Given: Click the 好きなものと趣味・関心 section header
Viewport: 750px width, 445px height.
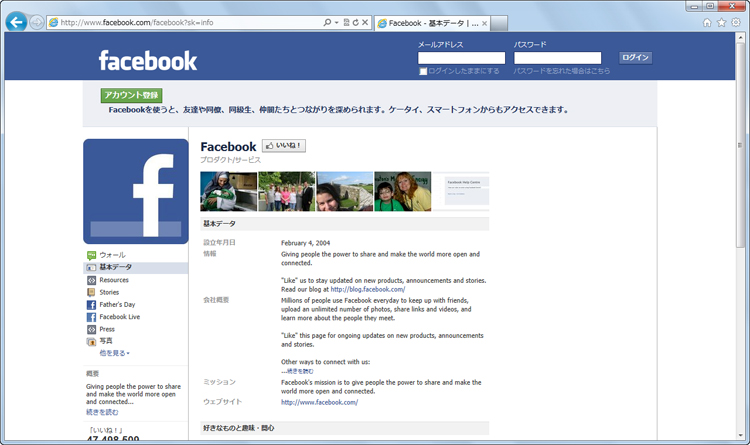Looking at the screenshot, I should (x=344, y=428).
